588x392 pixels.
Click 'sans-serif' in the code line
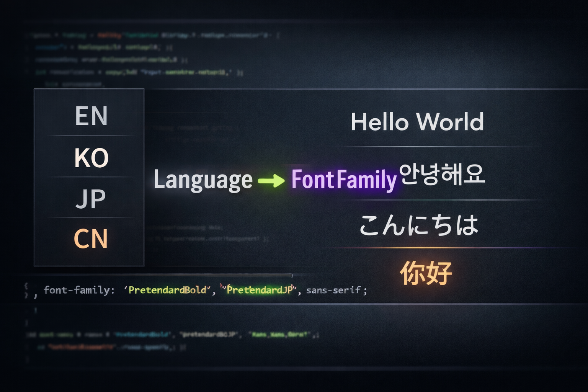click(x=333, y=290)
